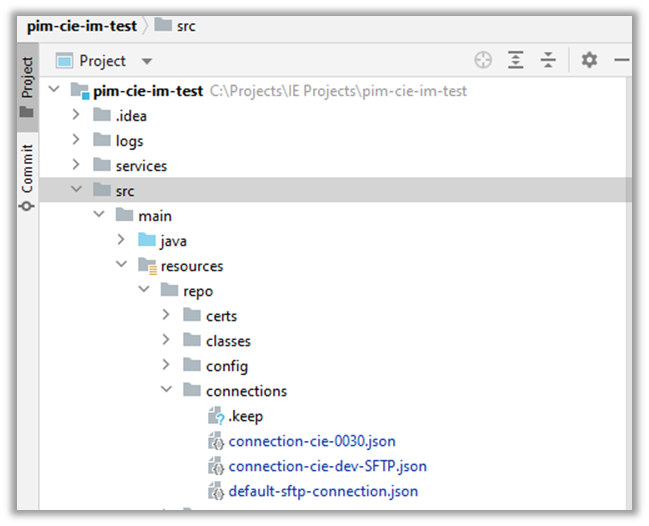The image size is (649, 526).
Task: Open the Project view dropdown
Action: pyautogui.click(x=147, y=61)
